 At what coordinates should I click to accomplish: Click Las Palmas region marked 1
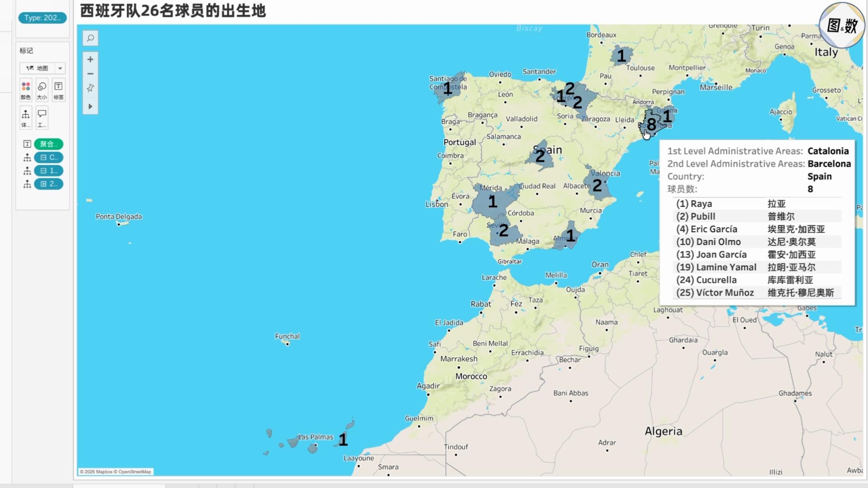pos(343,440)
